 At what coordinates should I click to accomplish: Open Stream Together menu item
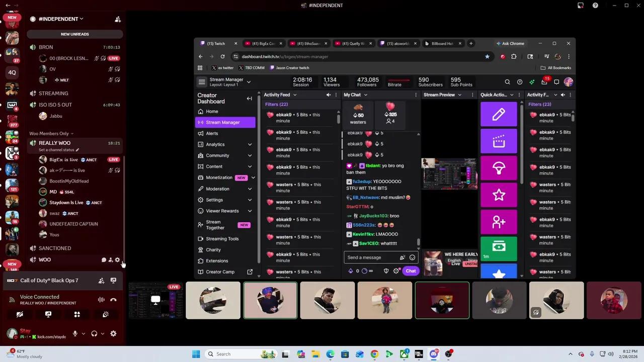pyautogui.click(x=225, y=225)
